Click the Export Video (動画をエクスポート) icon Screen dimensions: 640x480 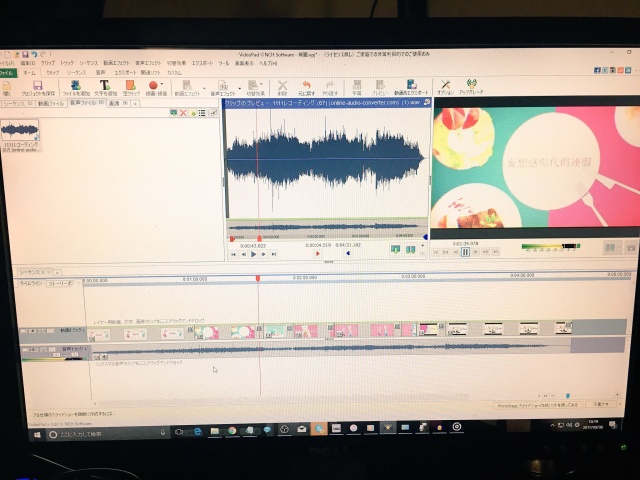(x=411, y=84)
